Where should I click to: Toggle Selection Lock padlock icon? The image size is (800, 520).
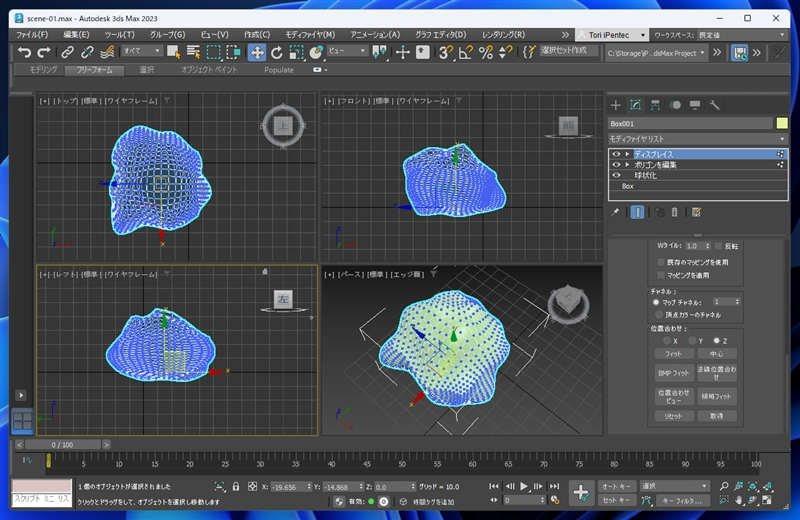click(x=236, y=487)
